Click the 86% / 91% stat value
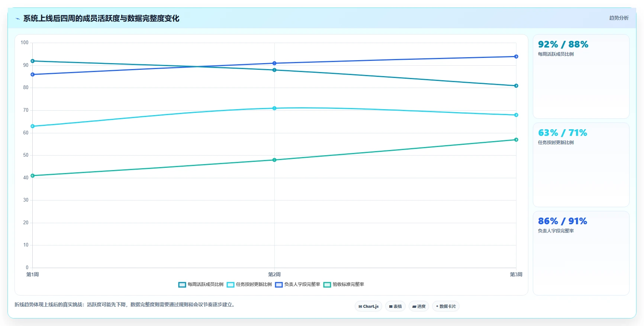The image size is (644, 326). pos(563,221)
